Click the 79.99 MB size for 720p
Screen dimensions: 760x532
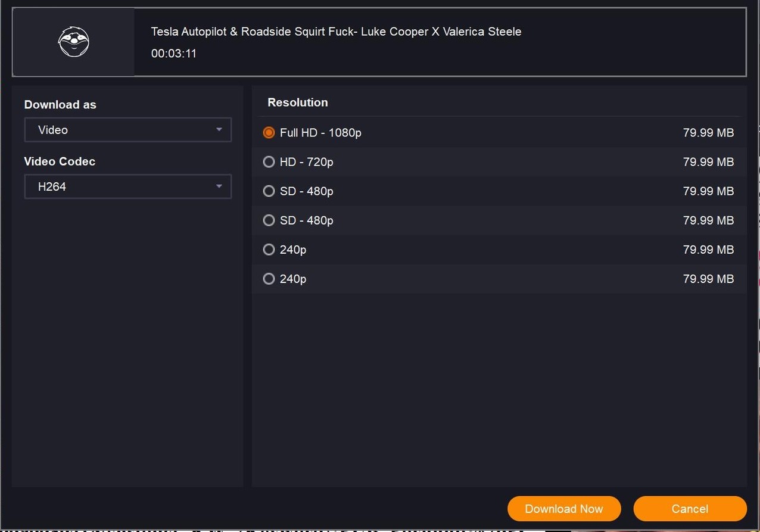click(x=708, y=162)
